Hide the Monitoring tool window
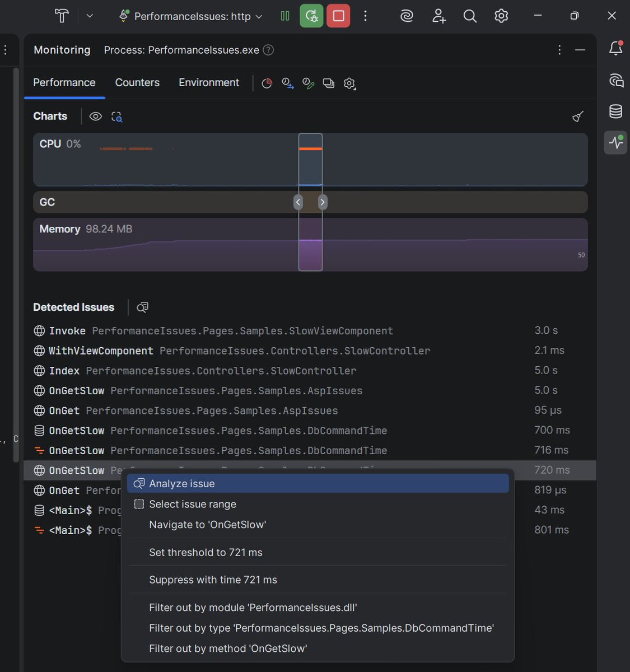 click(580, 50)
